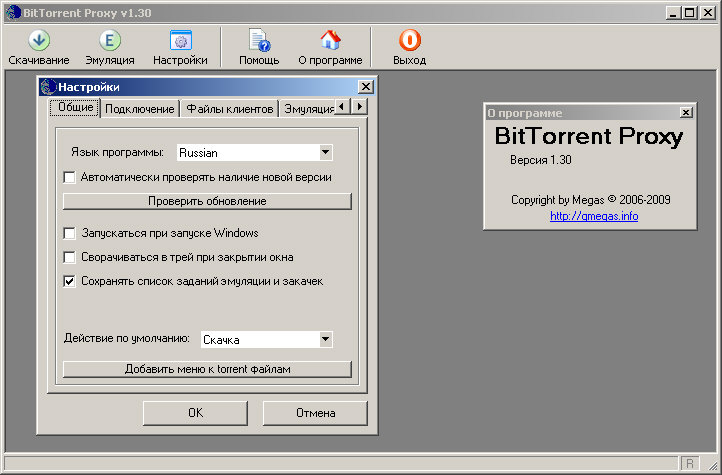Close the О программе window

tap(686, 112)
